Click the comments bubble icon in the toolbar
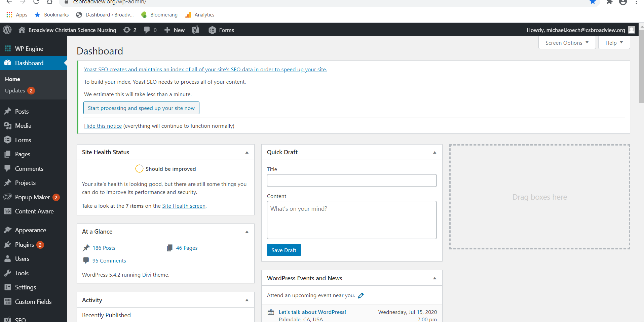 [148, 30]
